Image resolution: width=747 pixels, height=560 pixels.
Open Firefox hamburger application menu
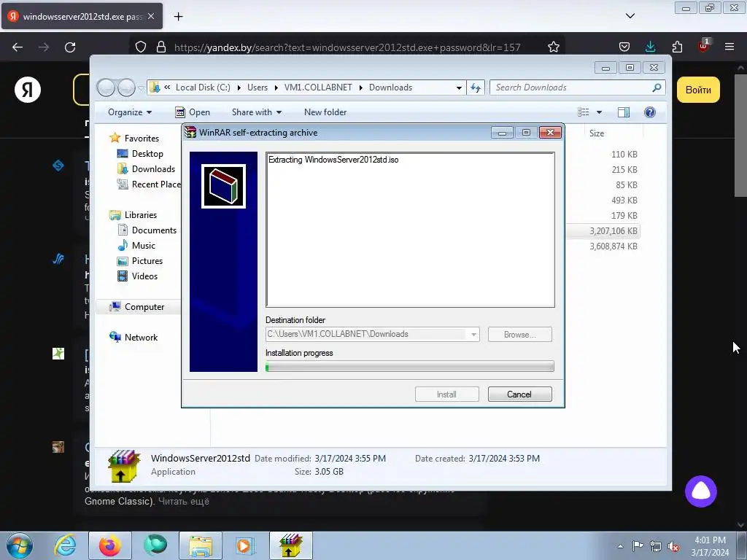[729, 47]
